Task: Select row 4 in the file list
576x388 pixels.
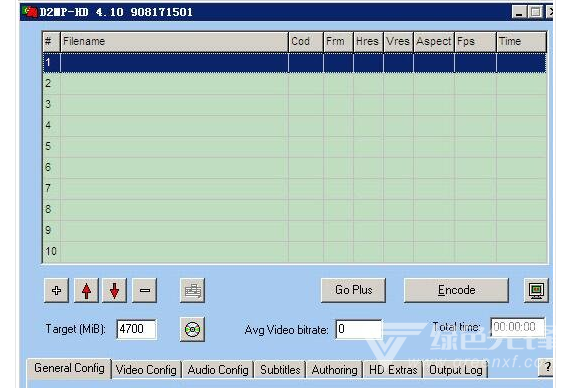Action: click(295, 126)
